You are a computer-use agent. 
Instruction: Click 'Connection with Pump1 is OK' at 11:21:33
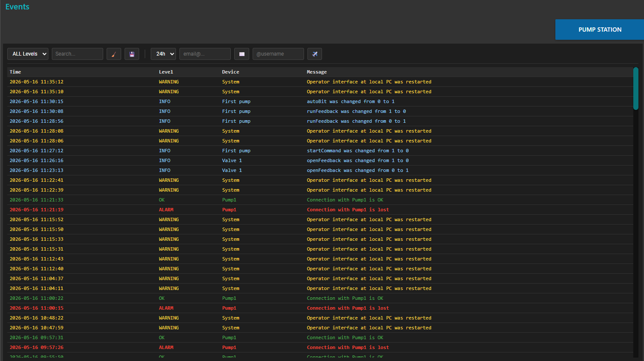click(x=345, y=200)
